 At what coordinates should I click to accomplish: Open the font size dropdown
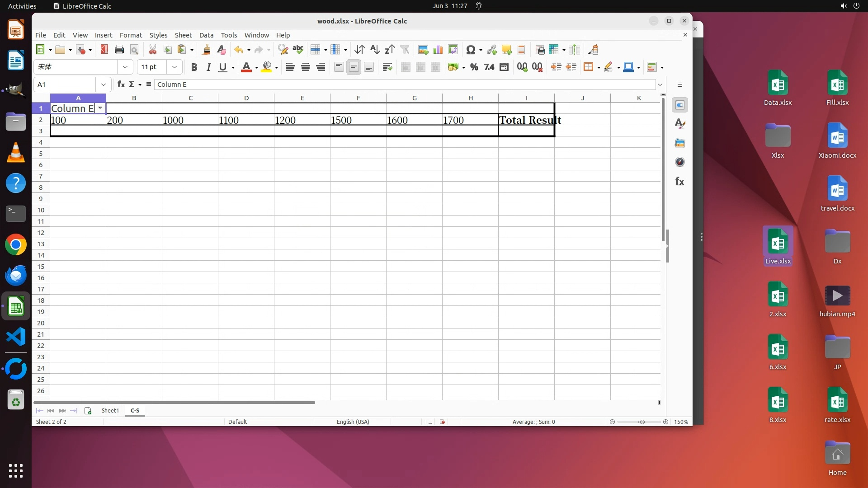click(x=174, y=67)
